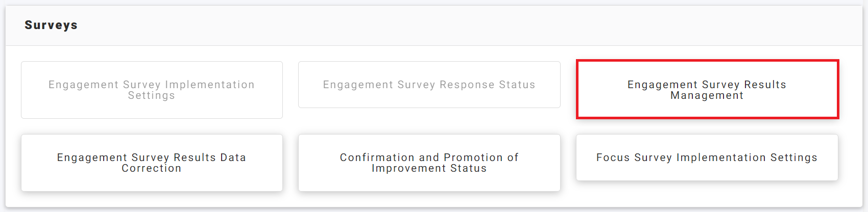Select the greyed-out Response Status tile
This screenshot has width=868, height=212.
(429, 85)
